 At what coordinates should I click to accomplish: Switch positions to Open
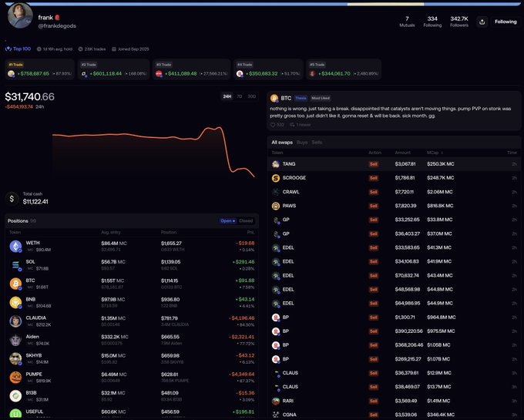227,221
